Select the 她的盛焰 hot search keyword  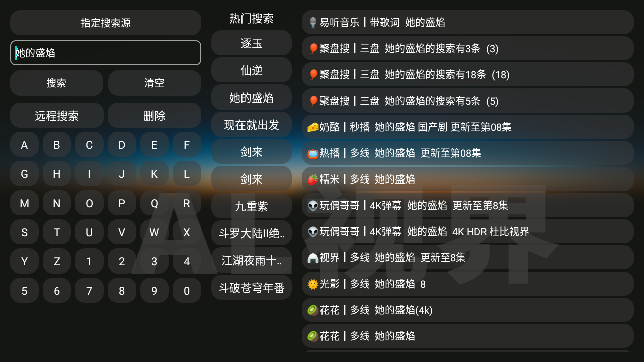251,97
